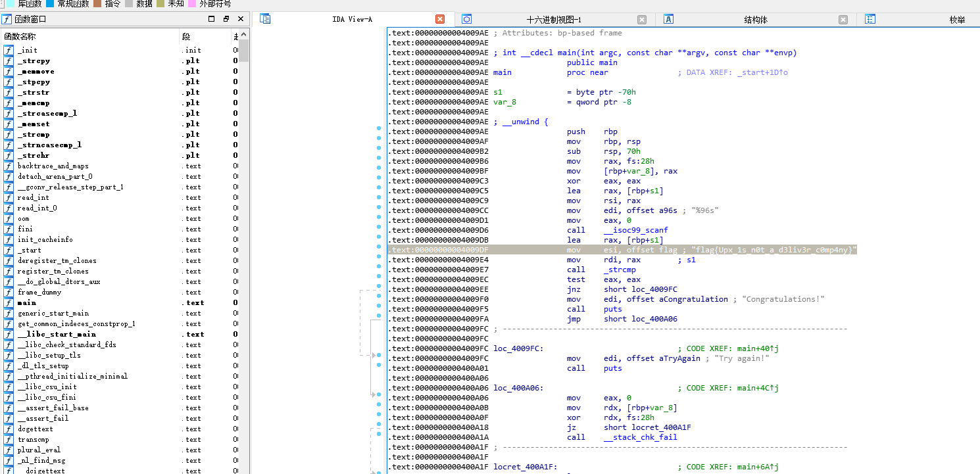
Task: Click the function icon beside _strcpy
Action: point(9,61)
